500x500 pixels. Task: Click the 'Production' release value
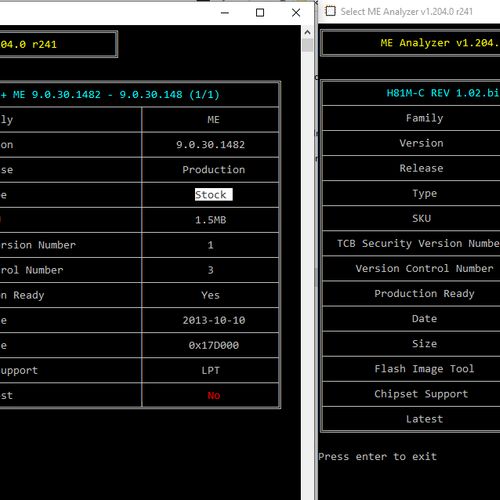[x=214, y=170]
